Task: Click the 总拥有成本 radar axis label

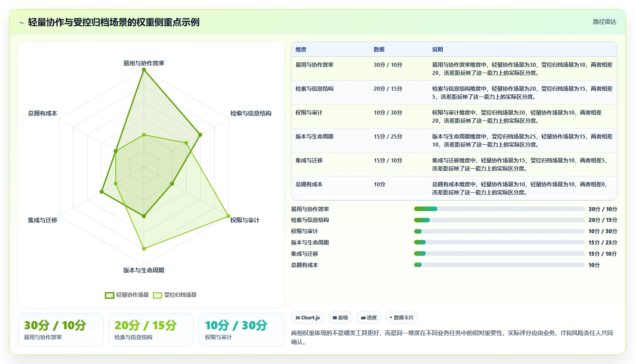Action: coord(42,113)
